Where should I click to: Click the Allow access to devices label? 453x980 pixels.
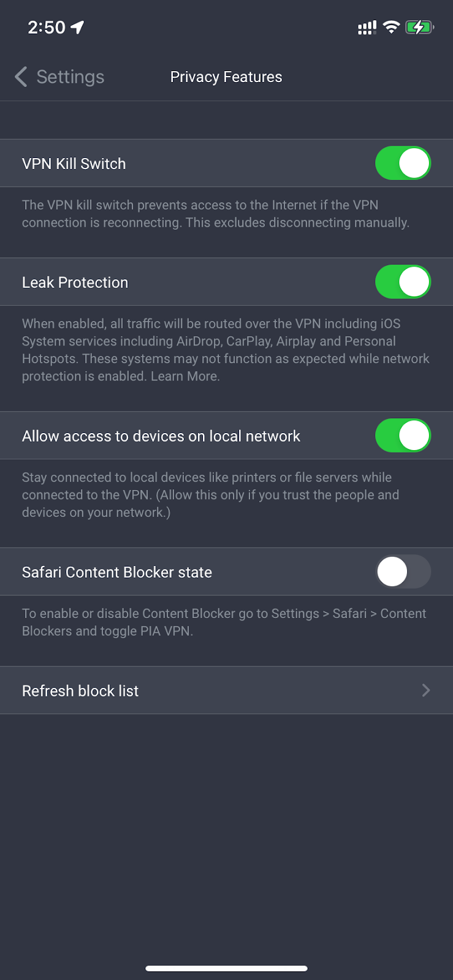[161, 436]
